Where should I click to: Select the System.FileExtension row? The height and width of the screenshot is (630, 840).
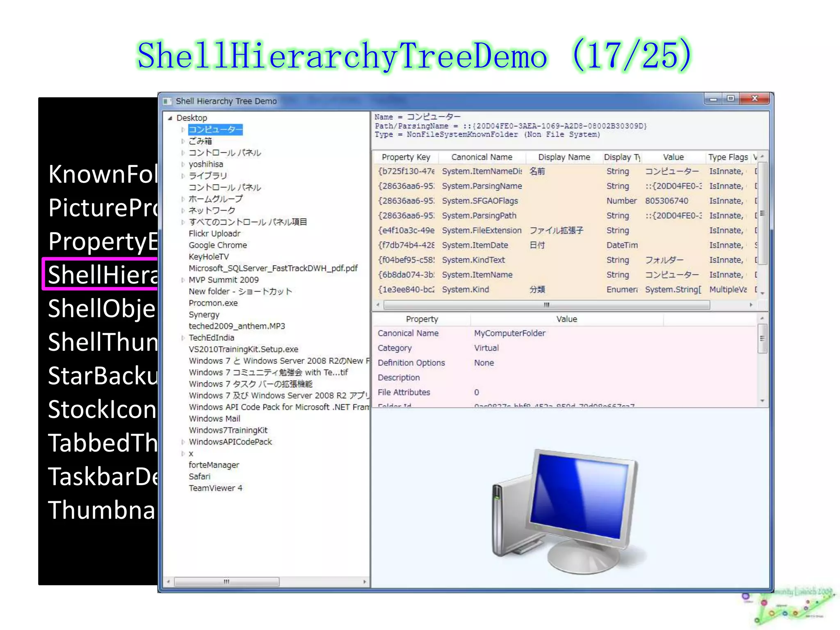(x=566, y=231)
